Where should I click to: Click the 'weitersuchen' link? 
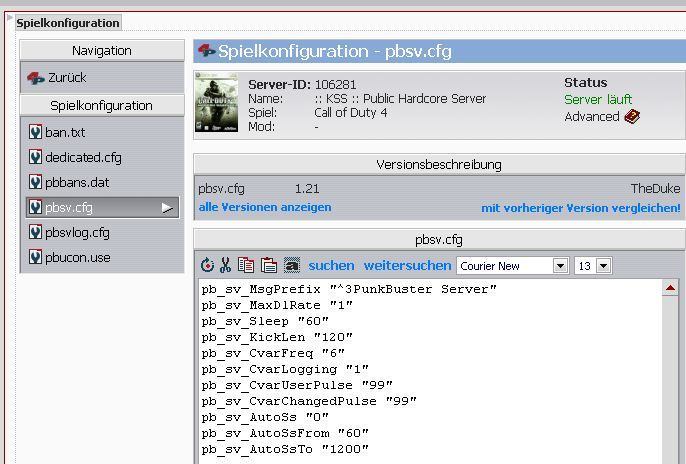pyautogui.click(x=407, y=265)
